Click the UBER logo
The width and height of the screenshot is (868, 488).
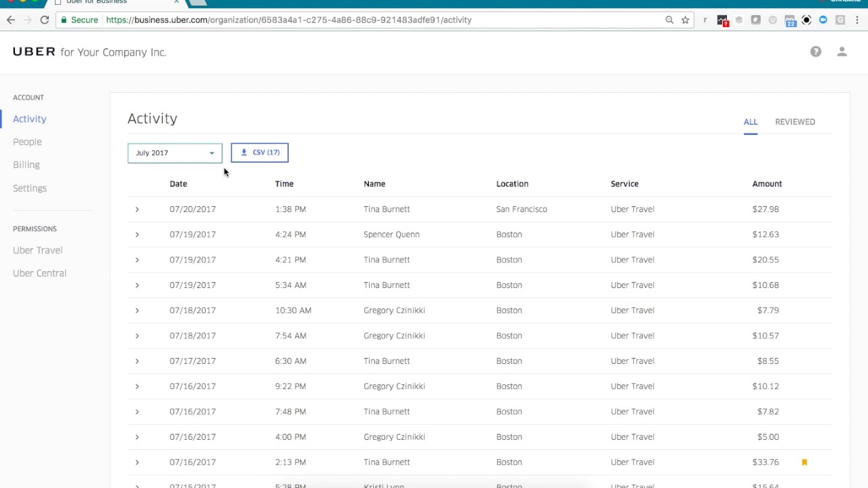34,52
